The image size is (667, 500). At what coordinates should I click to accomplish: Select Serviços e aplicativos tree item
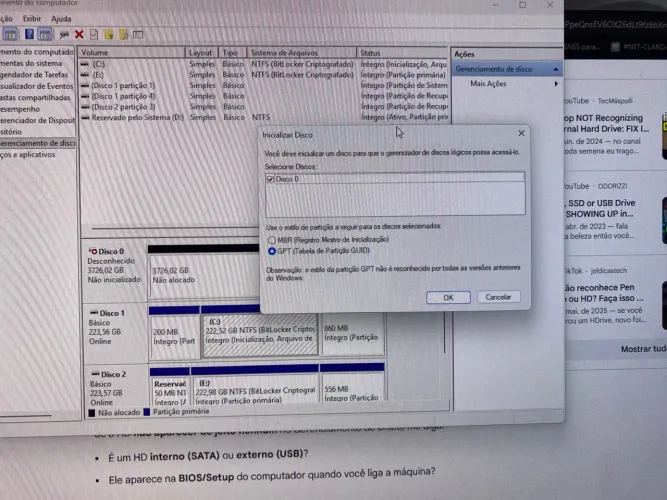28,154
